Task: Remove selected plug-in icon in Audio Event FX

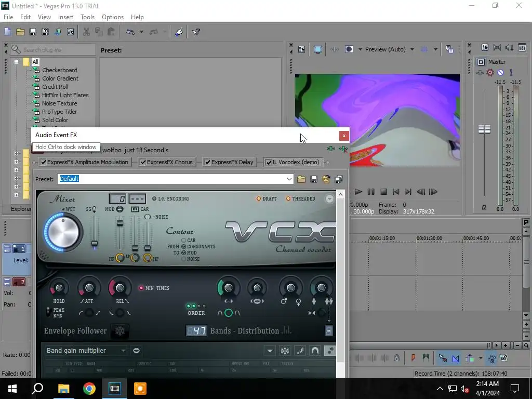Action: pyautogui.click(x=343, y=149)
